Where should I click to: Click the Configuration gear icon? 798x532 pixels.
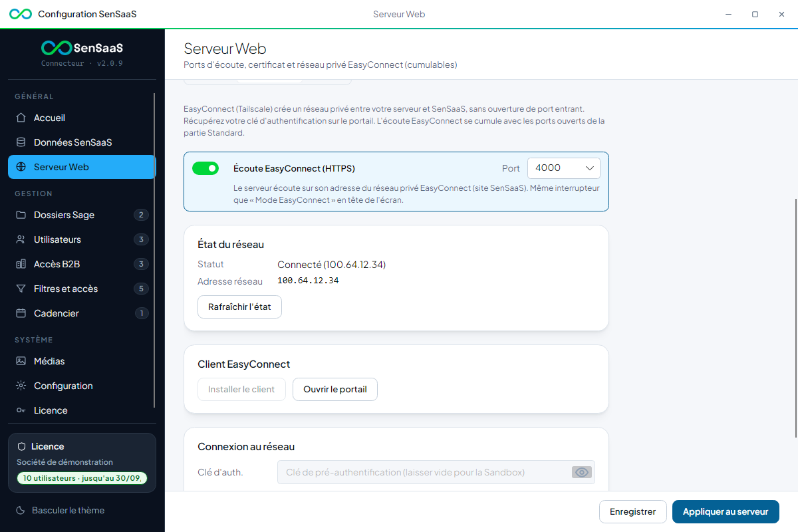[21, 386]
